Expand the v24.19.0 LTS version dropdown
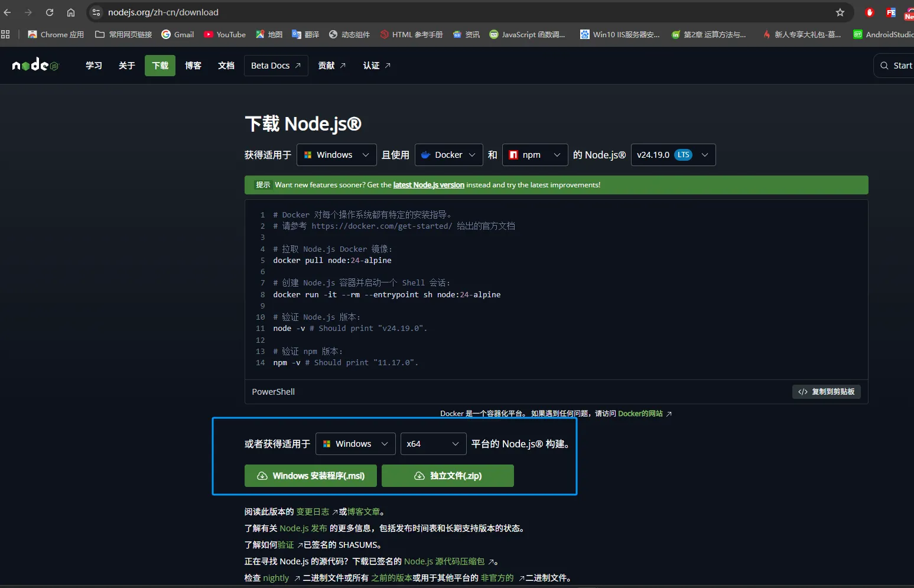Screen dimensions: 914x588 click(674, 155)
